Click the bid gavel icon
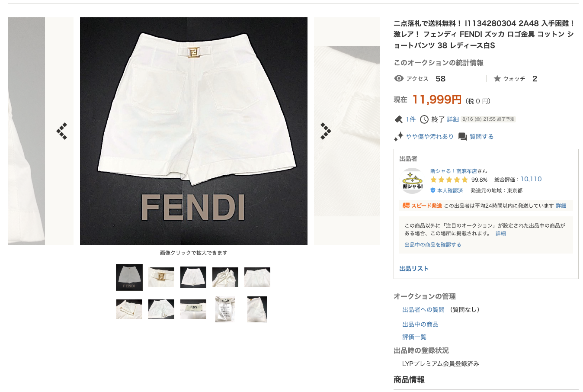 [x=398, y=119]
